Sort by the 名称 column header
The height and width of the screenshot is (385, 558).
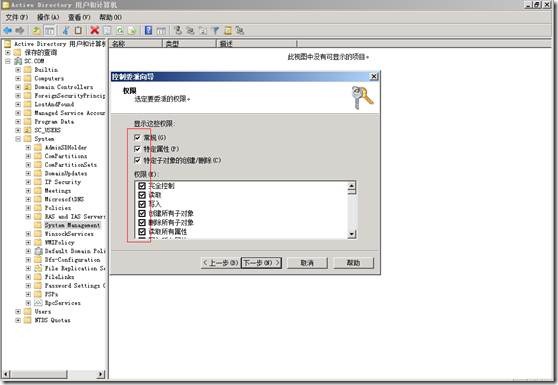(136, 44)
